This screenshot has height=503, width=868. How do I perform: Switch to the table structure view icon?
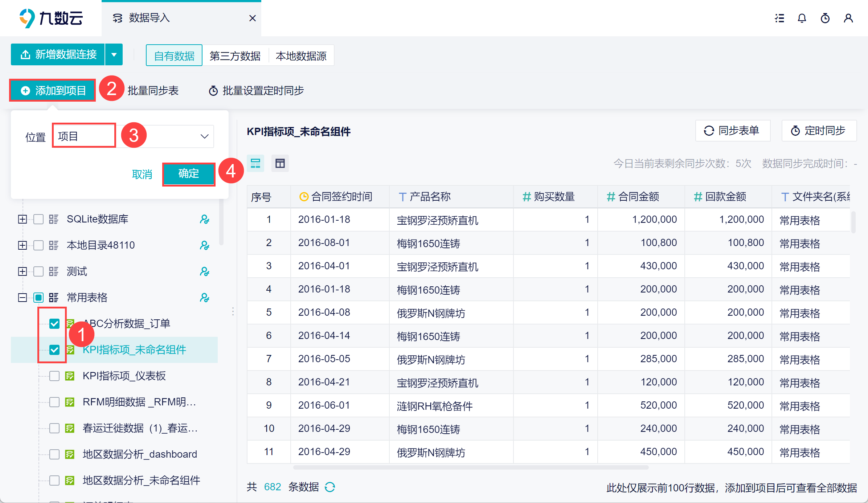(280, 163)
